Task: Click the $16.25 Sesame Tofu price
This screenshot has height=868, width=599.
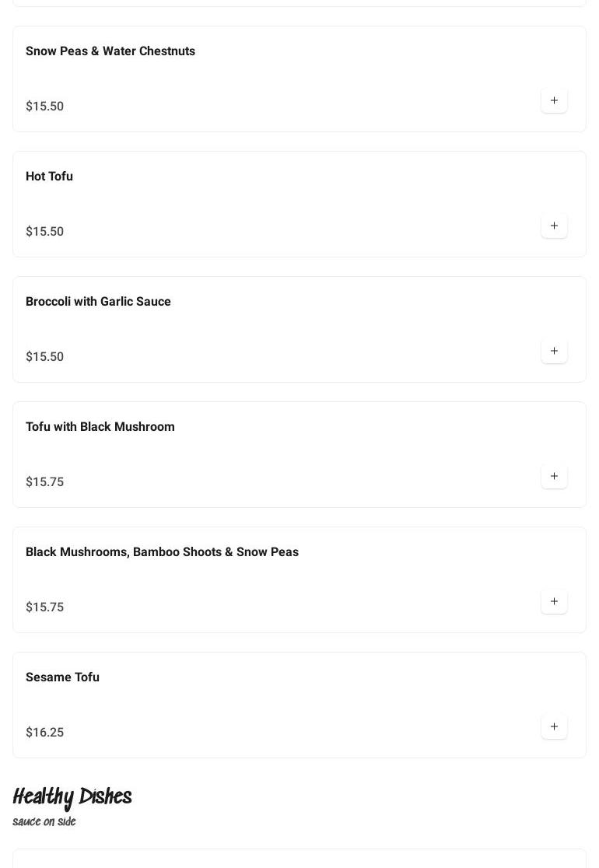Action: click(44, 733)
